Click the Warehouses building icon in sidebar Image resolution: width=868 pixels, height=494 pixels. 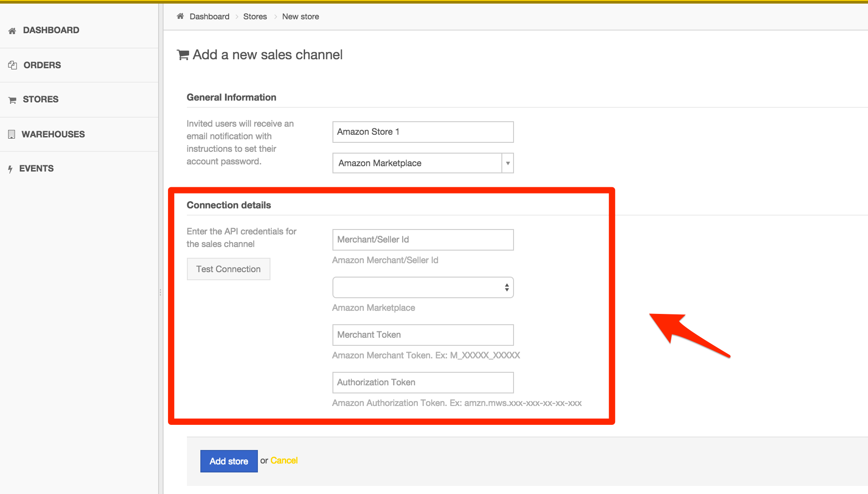pyautogui.click(x=12, y=134)
